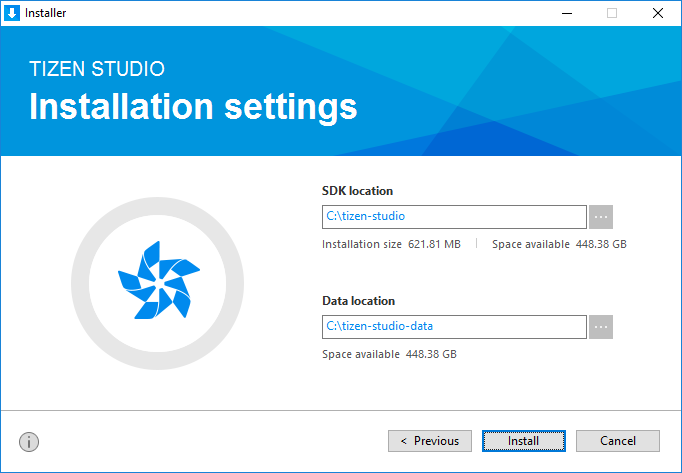Viewport: 682px width, 473px height.
Task: Close the Installer window
Action: coord(657,13)
